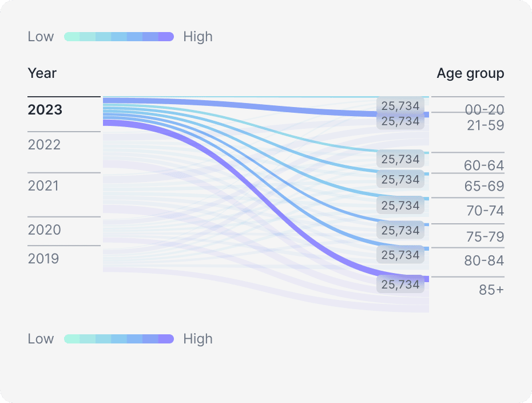
Task: Select the 2023 year node
Action: coord(45,110)
